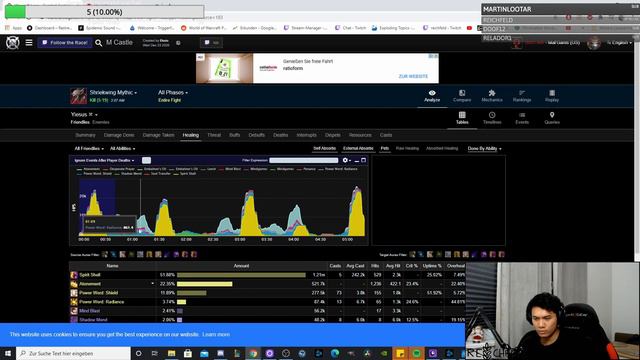The image size is (640, 360).
Task: Open the Mechanics view
Action: (x=492, y=96)
